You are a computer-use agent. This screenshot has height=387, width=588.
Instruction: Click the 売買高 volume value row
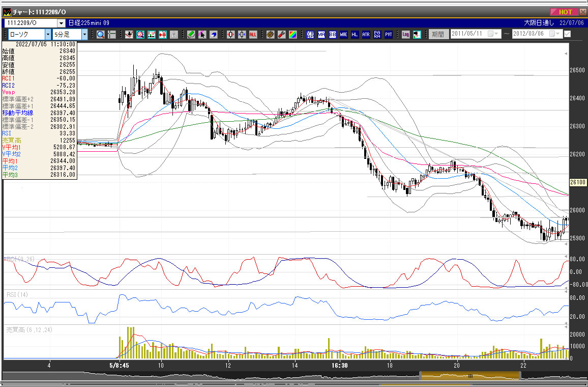[x=39, y=141]
